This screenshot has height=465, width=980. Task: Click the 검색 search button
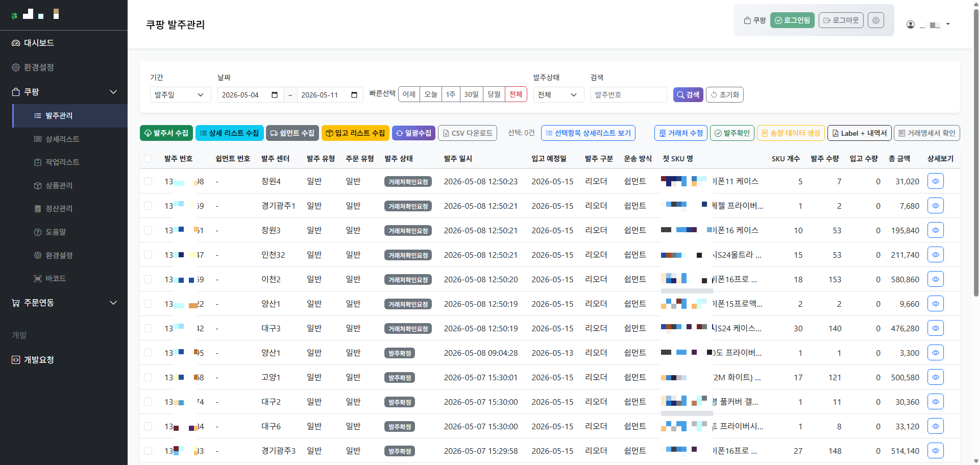pos(688,95)
